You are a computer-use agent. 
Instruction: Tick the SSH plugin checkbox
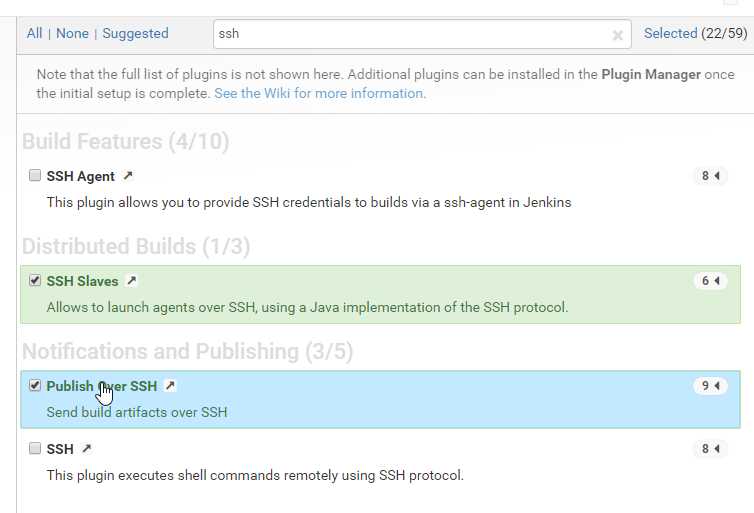35,448
